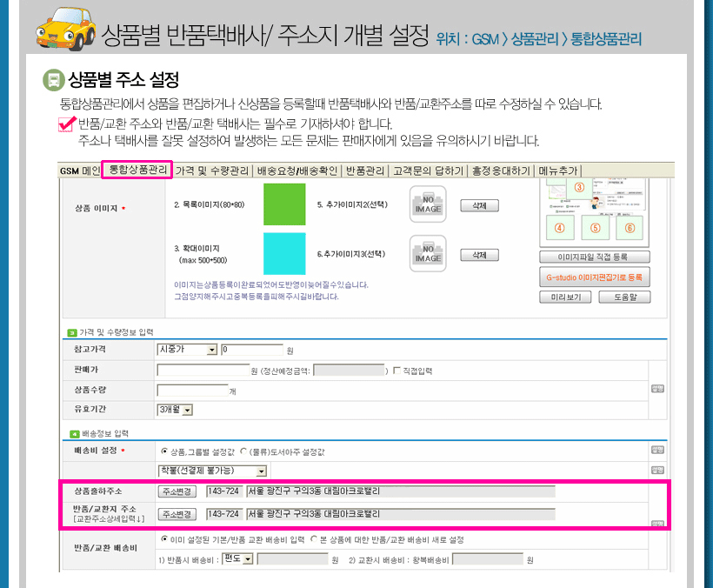Switch to the 통합상품관리 tab
Viewport: 713px width, 588px height.
click(137, 170)
